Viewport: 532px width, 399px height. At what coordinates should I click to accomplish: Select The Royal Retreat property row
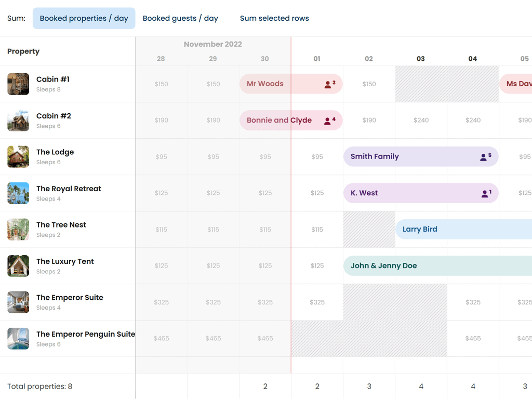[69, 189]
